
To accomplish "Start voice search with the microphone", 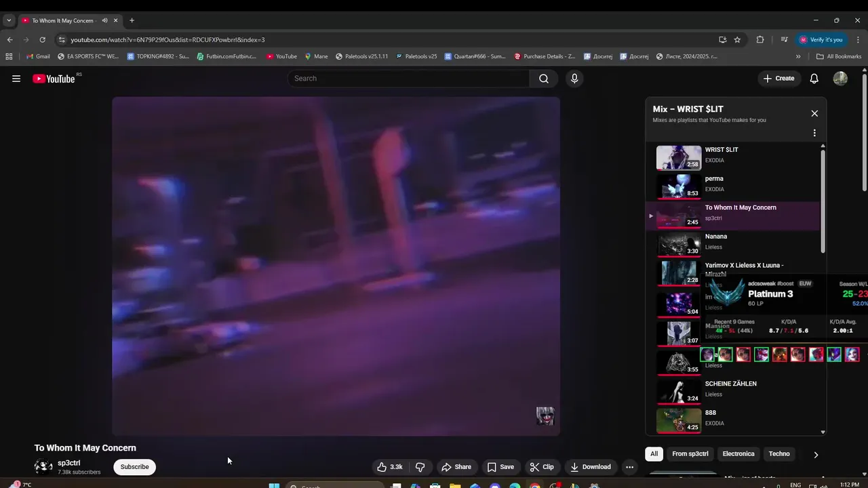I will tap(574, 79).
